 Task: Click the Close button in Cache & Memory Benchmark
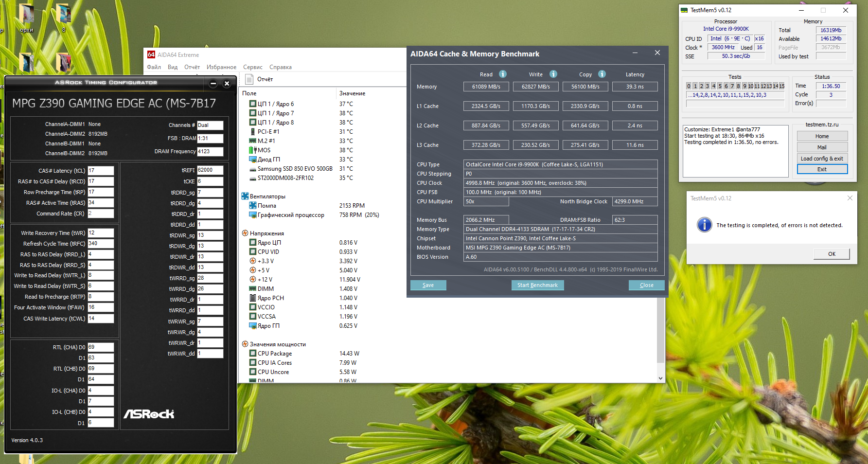(x=647, y=285)
